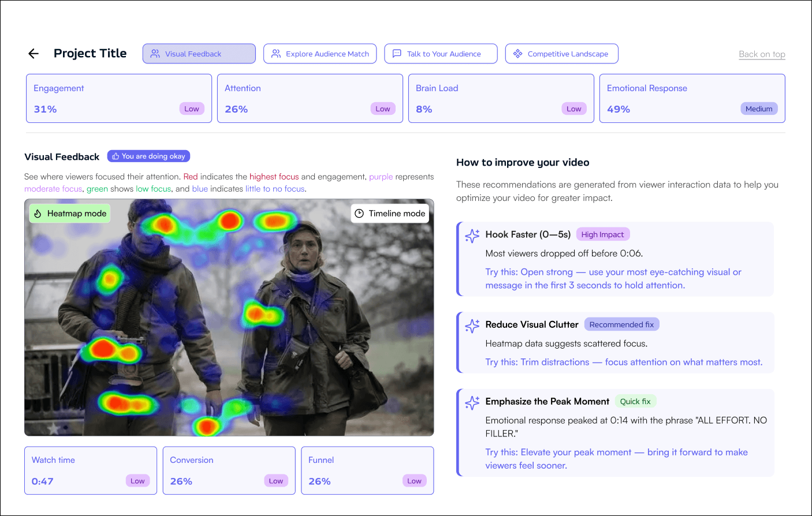
Task: Switch to Timeline mode
Action: click(390, 214)
